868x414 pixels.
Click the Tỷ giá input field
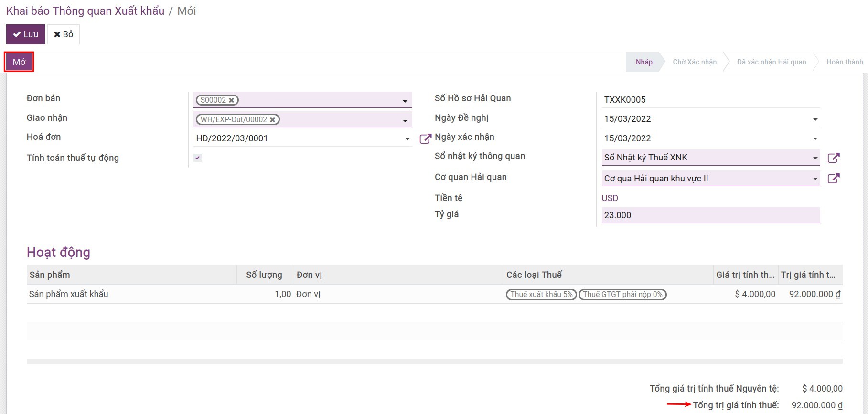(710, 215)
